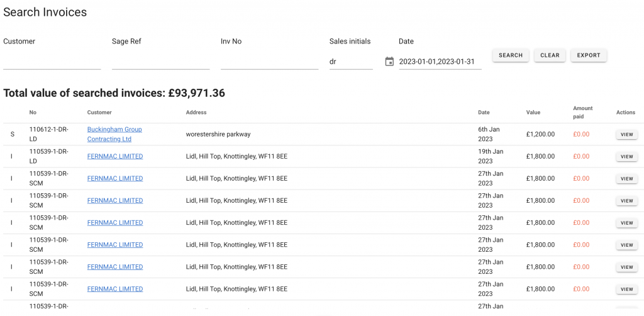Select the Inv No text field
The height and width of the screenshot is (316, 644).
pos(269,62)
